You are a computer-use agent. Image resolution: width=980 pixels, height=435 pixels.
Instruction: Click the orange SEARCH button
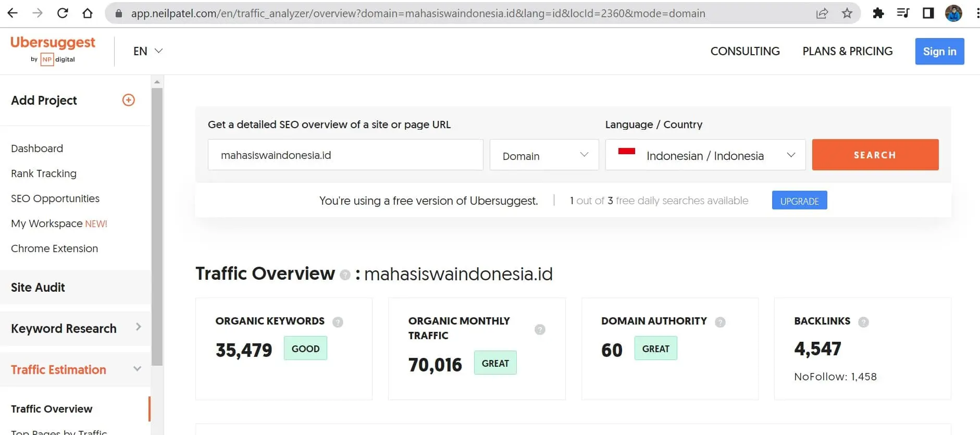875,155
